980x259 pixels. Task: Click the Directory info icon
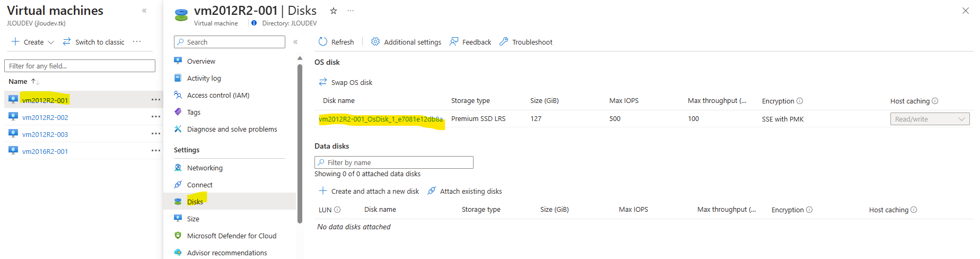point(254,23)
